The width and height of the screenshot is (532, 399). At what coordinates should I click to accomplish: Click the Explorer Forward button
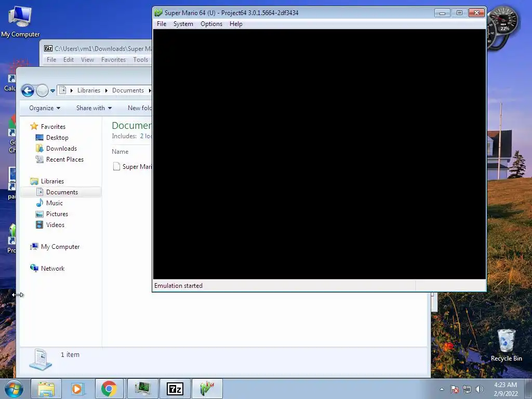click(42, 90)
